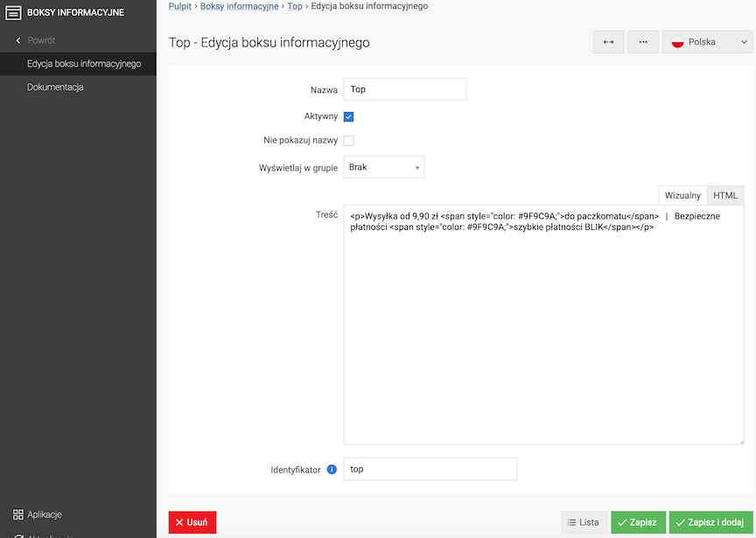
Task: Click the back chevron next to Powrót
Action: [x=18, y=40]
